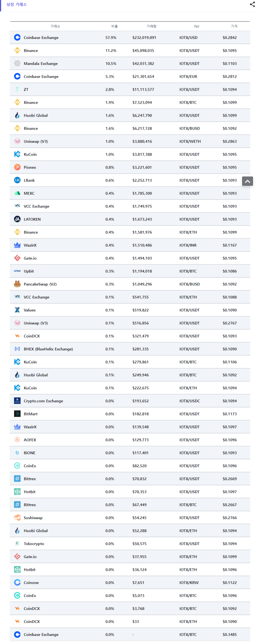The image size is (260, 644).
Task: Click the Crypto.com Exchange logo icon
Action: pyautogui.click(x=17, y=401)
